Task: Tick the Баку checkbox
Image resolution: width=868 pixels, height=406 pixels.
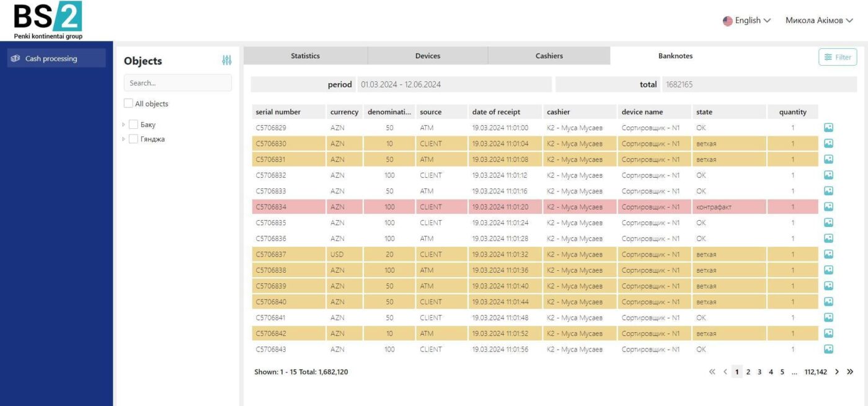Action: click(x=133, y=125)
